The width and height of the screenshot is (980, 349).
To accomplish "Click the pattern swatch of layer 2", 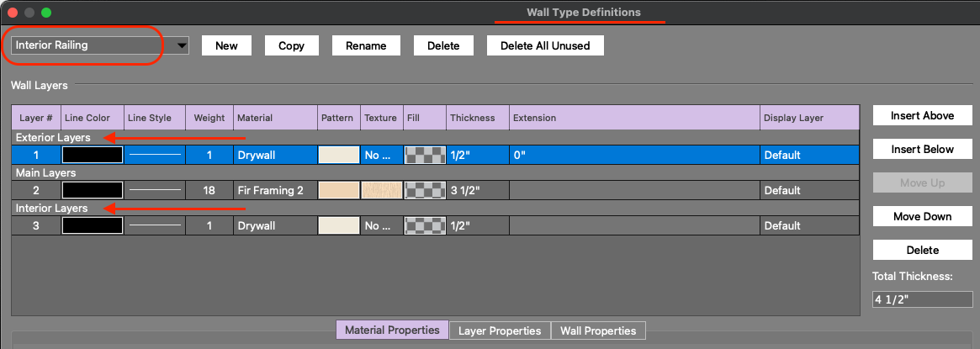I will click(x=339, y=190).
